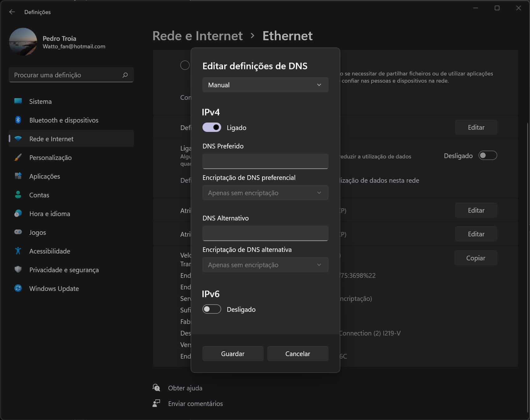530x420 pixels.
Task: Click the DNS Preferido input field
Action: point(265,161)
